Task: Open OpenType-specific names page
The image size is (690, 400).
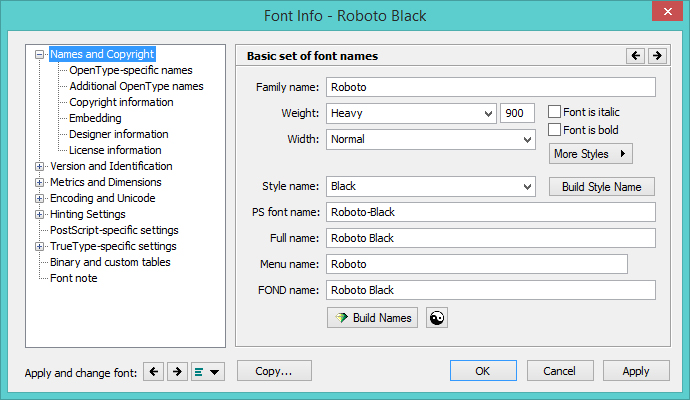Action: [x=131, y=70]
